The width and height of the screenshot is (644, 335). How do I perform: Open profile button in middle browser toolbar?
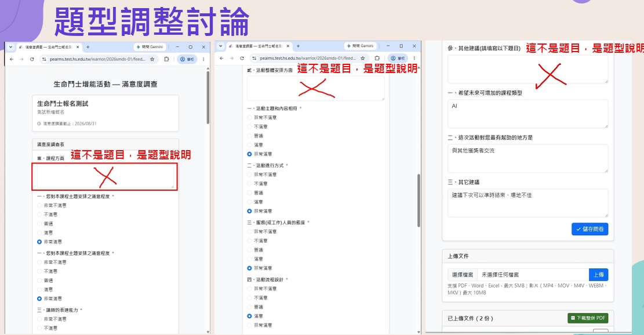point(398,59)
